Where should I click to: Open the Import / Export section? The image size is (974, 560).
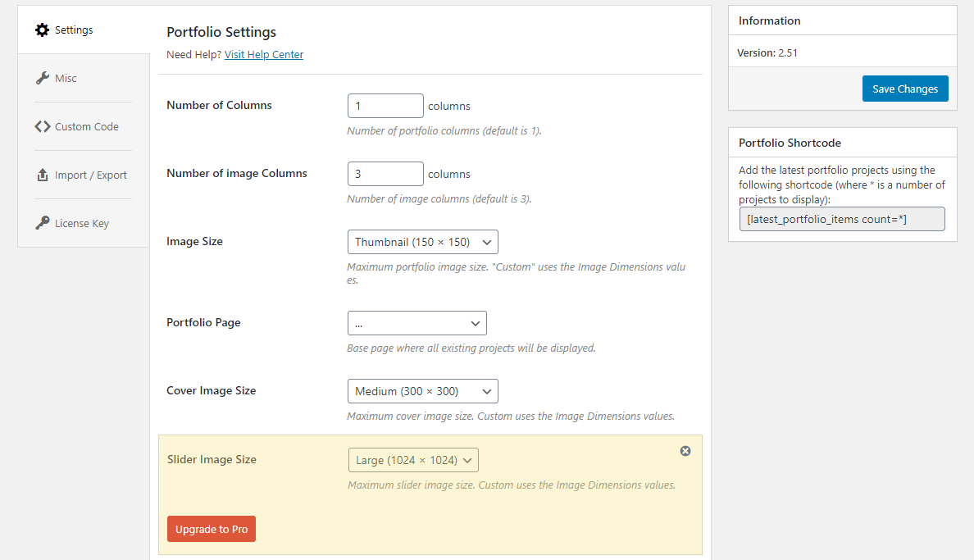point(90,174)
